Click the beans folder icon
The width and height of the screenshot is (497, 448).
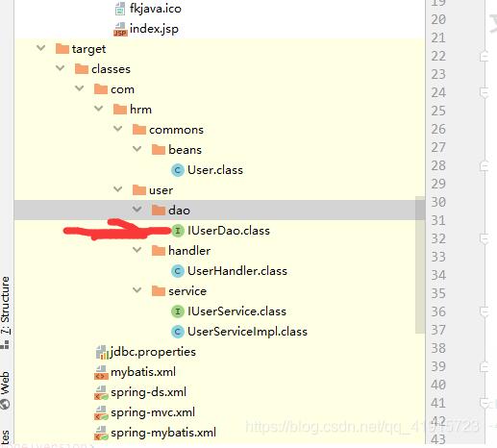(159, 150)
